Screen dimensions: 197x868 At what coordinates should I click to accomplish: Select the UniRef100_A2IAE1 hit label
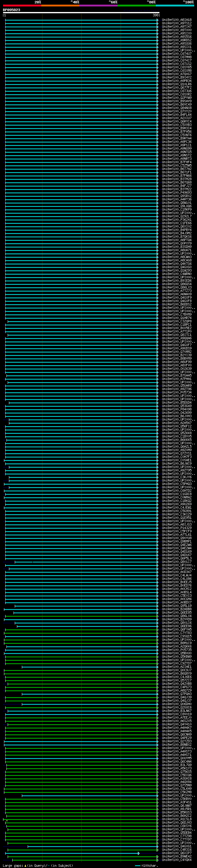pyautogui.click(x=177, y=667)
